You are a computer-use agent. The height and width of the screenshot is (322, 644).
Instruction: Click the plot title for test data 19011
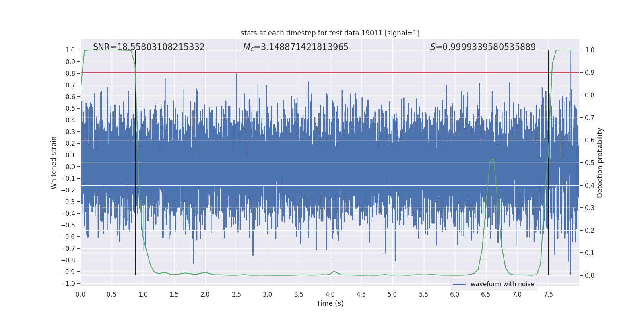click(330, 33)
